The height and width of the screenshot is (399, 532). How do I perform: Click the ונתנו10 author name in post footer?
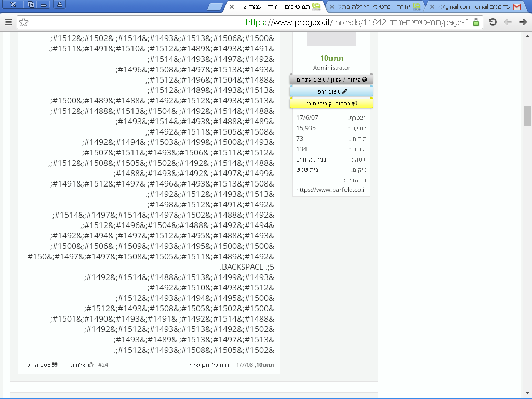(x=265, y=365)
